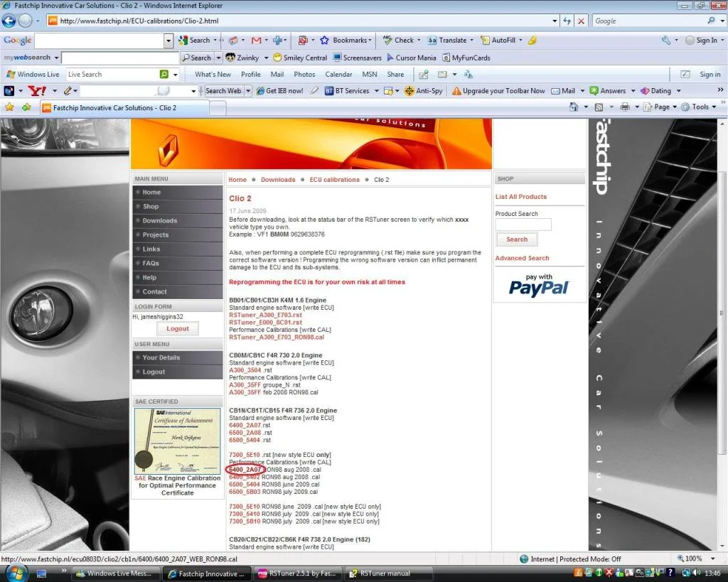Open the Windows Start button

[16, 573]
